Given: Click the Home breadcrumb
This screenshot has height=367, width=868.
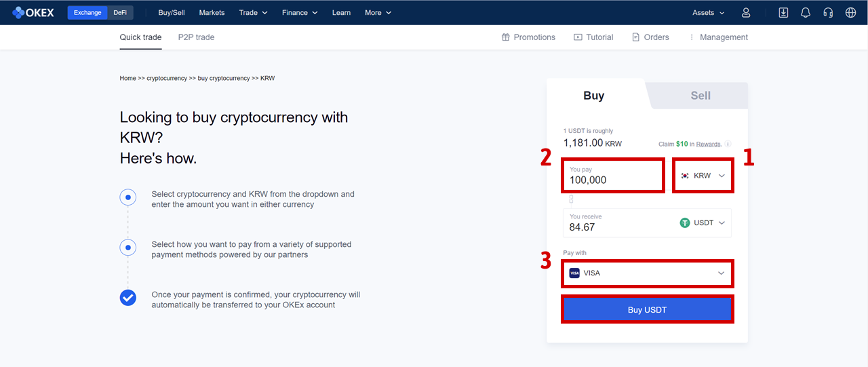Looking at the screenshot, I should 128,78.
